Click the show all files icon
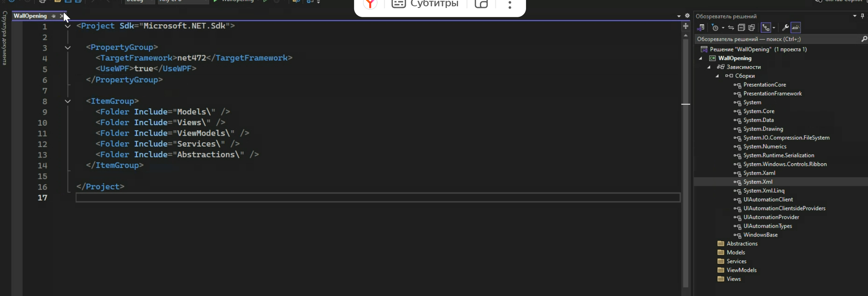 [x=751, y=28]
